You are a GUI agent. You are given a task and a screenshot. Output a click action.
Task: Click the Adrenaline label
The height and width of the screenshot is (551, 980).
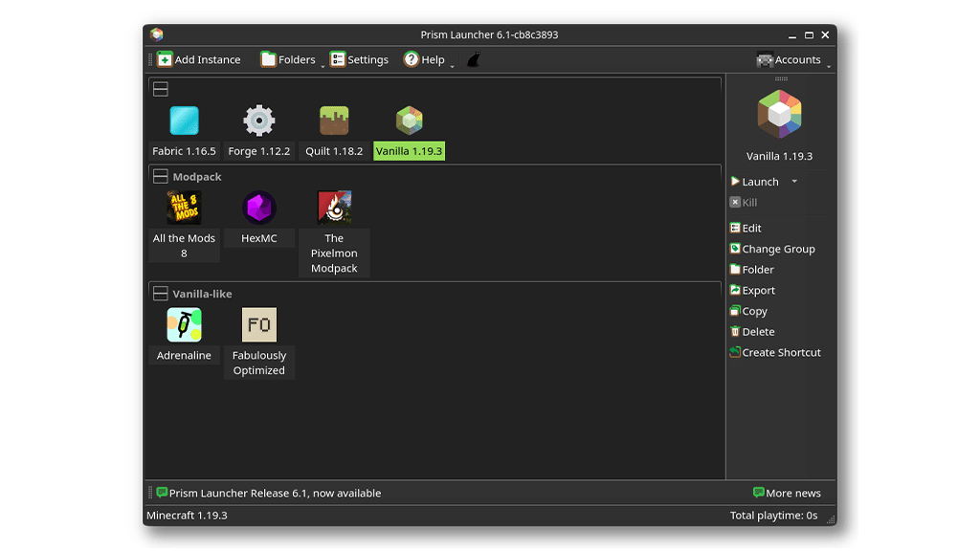[184, 355]
